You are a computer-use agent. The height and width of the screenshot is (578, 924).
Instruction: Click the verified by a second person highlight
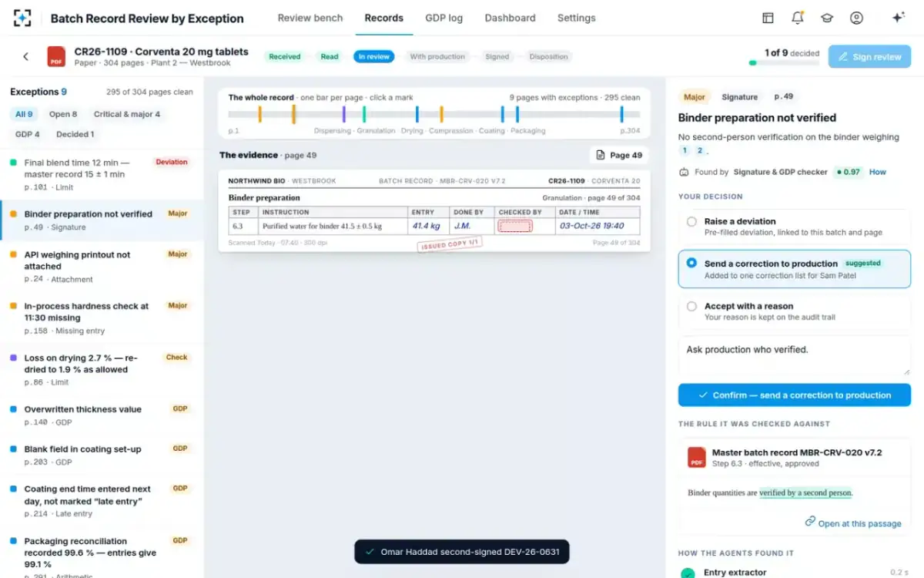pyautogui.click(x=805, y=492)
